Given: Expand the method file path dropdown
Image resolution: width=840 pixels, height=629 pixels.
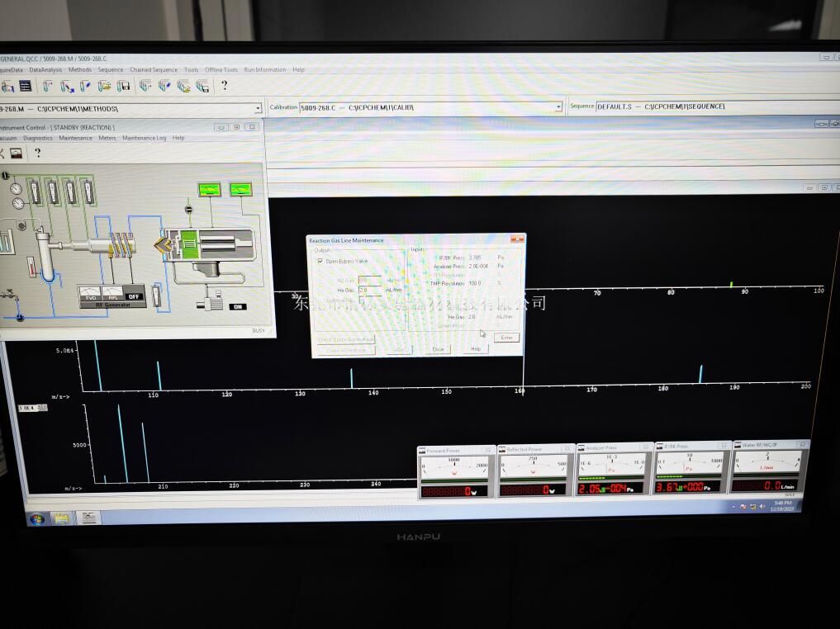Looking at the screenshot, I should click(x=258, y=108).
